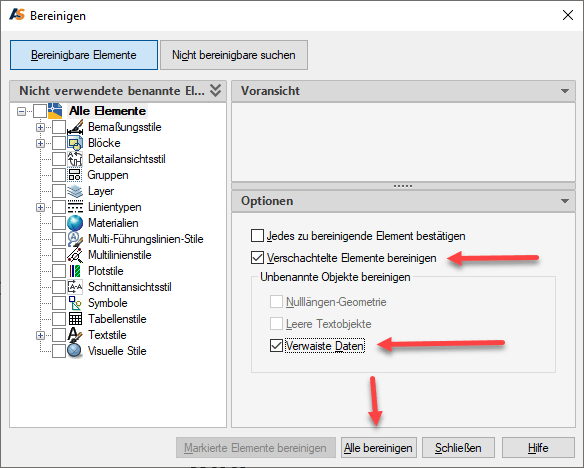Check the Alle Elemente checkbox
The height and width of the screenshot is (468, 584).
tap(40, 111)
